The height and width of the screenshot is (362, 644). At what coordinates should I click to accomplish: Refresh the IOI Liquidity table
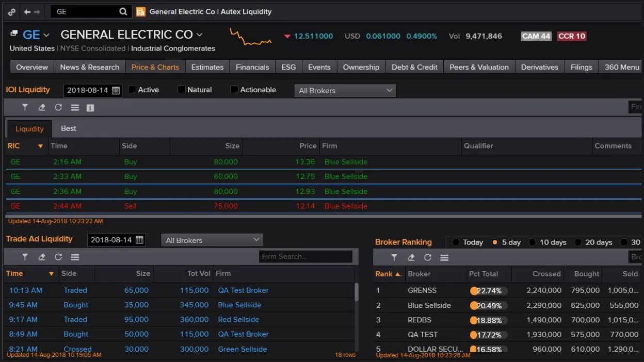pos(58,107)
